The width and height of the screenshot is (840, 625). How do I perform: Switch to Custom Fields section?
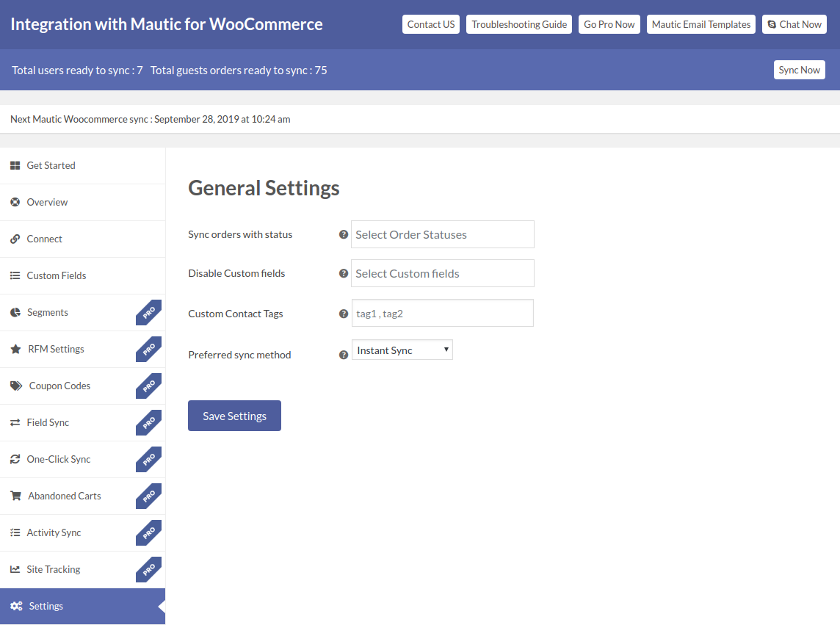coord(82,275)
